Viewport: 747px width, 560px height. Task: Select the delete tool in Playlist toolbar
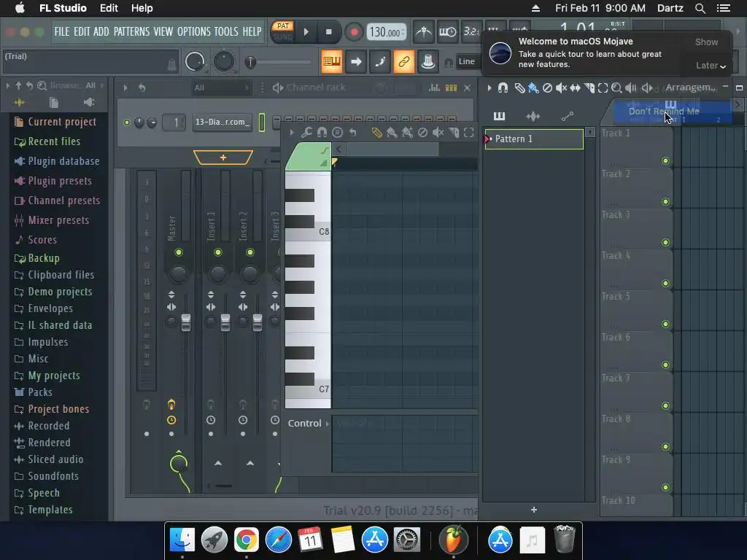pos(547,87)
